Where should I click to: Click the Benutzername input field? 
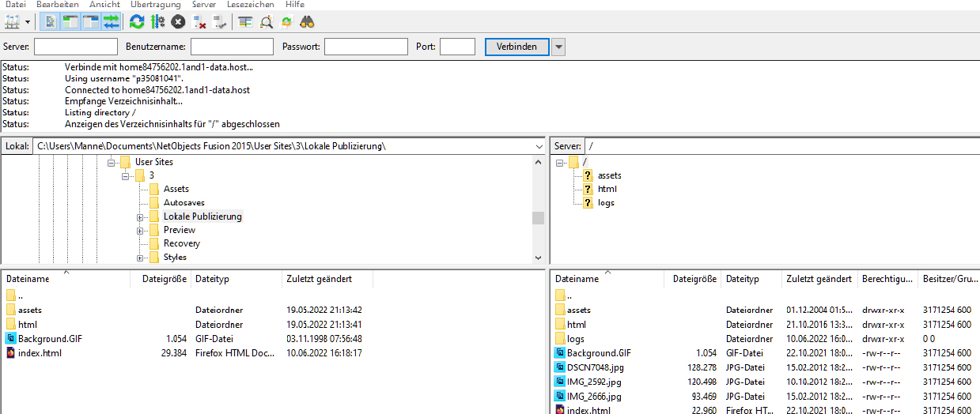pyautogui.click(x=232, y=47)
